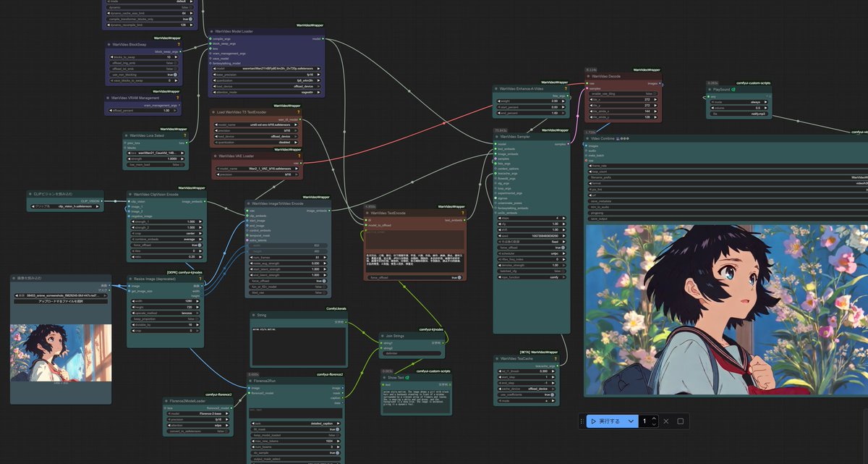868x464 pixels.
Task: Collapse the WanVideo BlockSwap node dot
Action: tap(110, 44)
